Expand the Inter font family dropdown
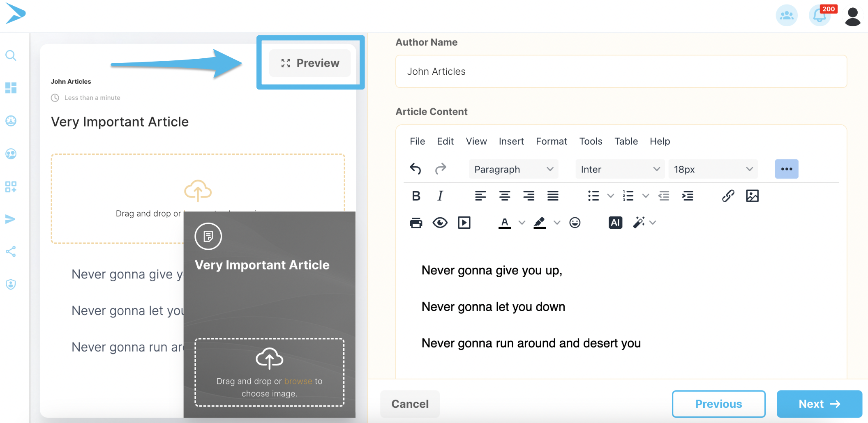868x423 pixels. tap(620, 169)
